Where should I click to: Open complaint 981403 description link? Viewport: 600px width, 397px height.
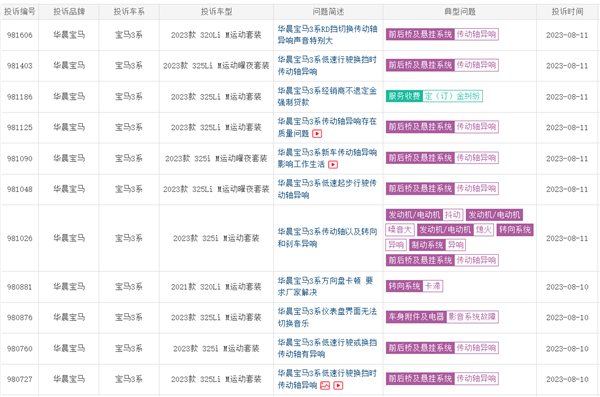327,65
